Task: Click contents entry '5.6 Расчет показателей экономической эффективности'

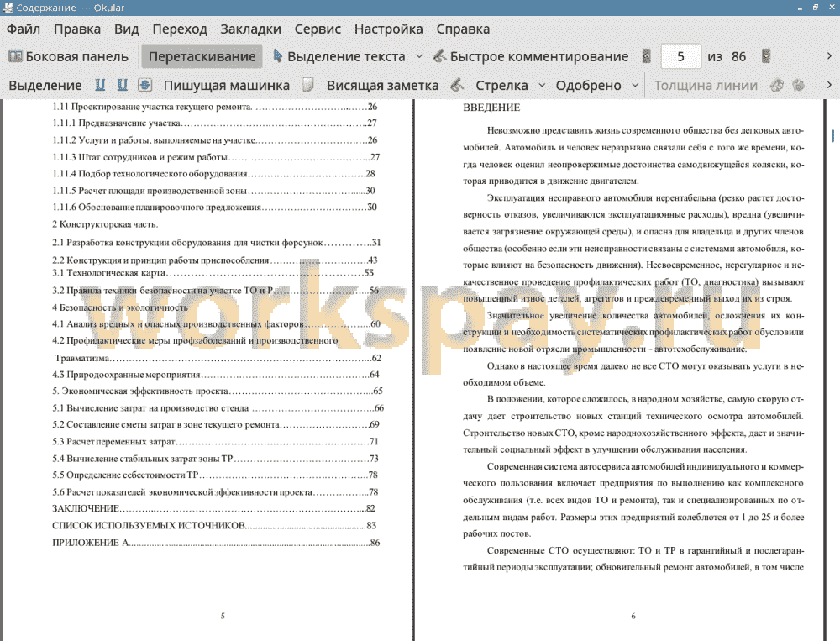Action: point(215,492)
